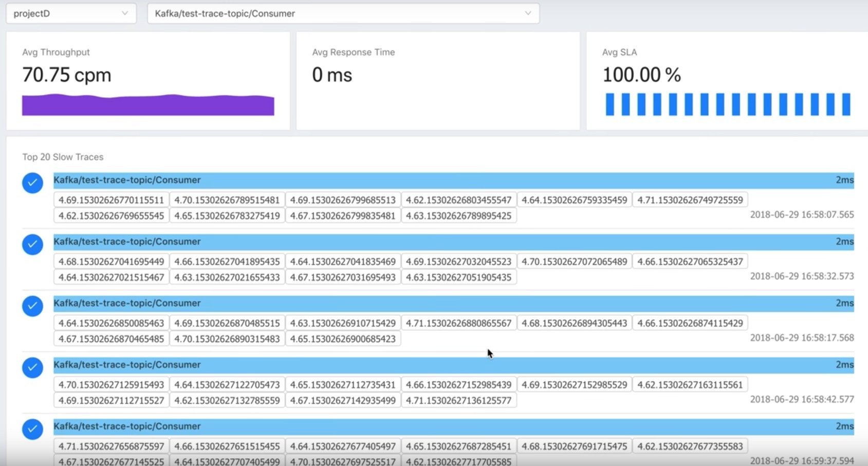This screenshot has width=868, height=466.
Task: Open the first Kafka/test-trace-topic/Consumer trace bar
Action: (x=452, y=181)
